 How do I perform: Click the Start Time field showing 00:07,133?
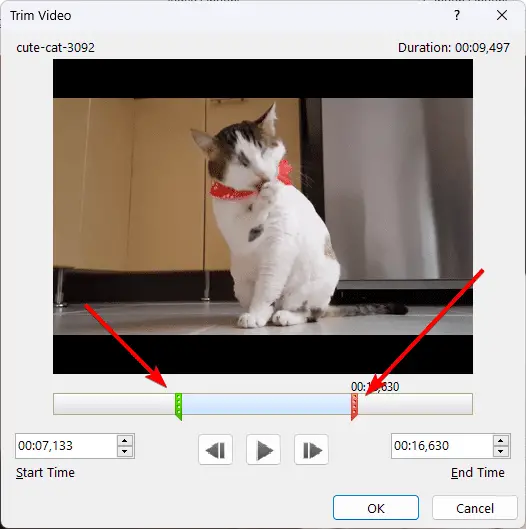[66, 446]
